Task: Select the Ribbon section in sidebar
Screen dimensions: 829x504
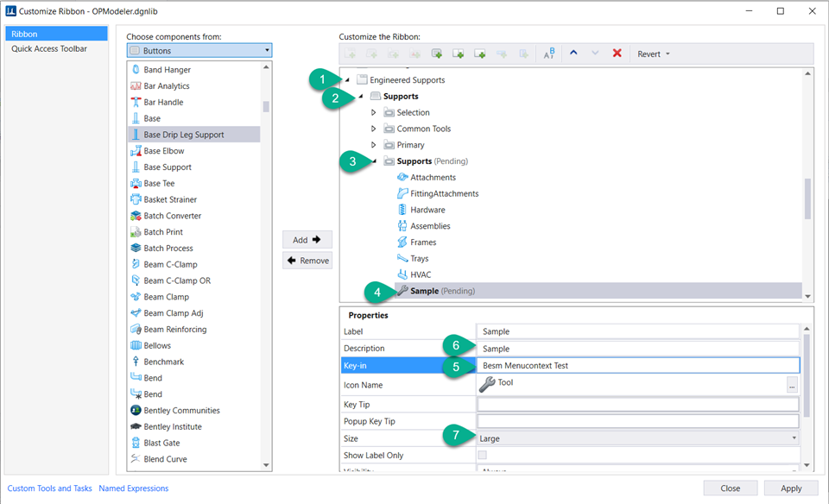Action: pos(23,34)
